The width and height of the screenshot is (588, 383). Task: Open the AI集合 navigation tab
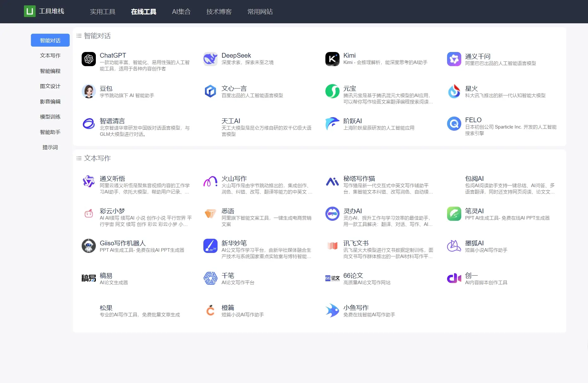point(181,12)
